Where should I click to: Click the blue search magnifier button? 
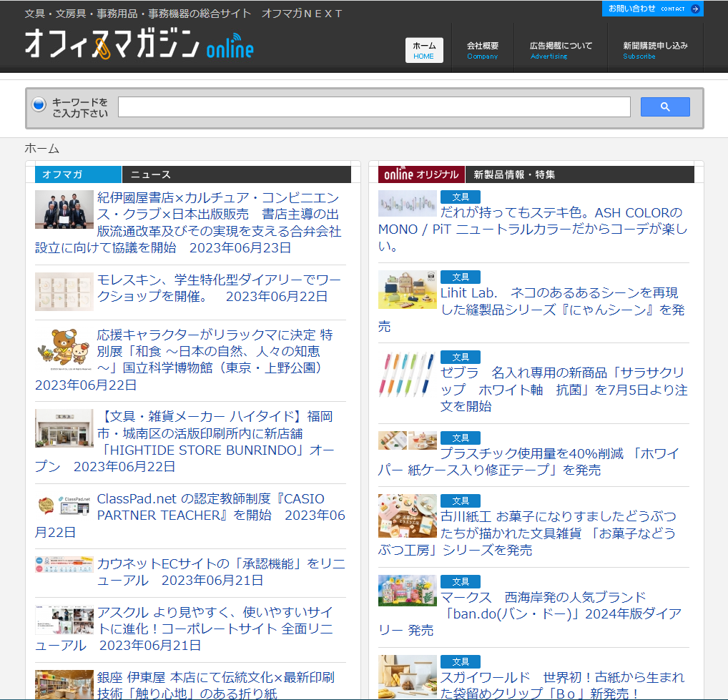(x=665, y=107)
